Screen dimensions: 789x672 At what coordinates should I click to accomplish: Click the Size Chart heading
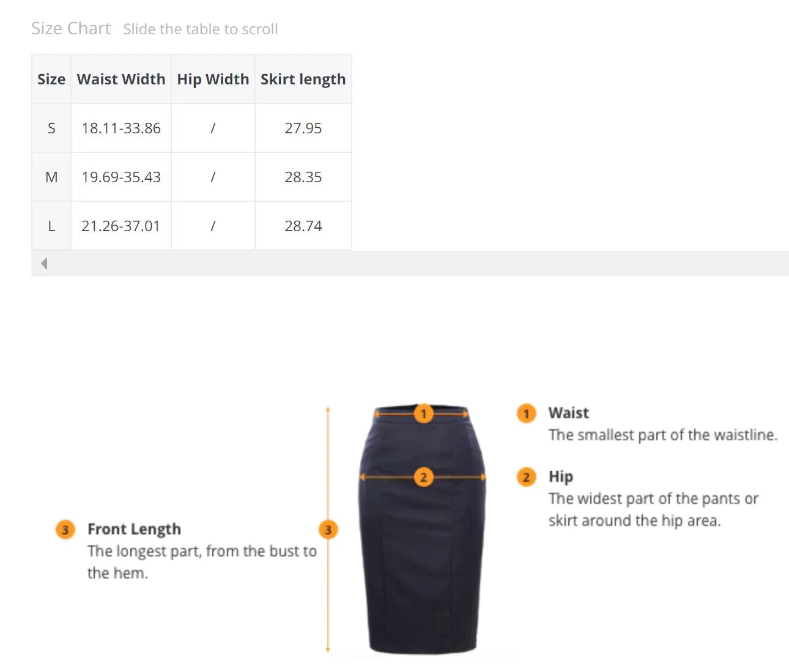pyautogui.click(x=71, y=28)
